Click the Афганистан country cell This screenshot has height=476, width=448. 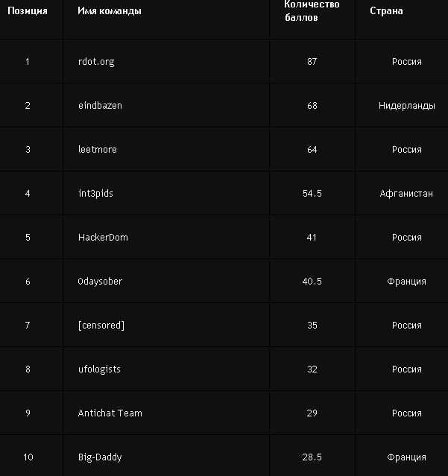pos(406,194)
